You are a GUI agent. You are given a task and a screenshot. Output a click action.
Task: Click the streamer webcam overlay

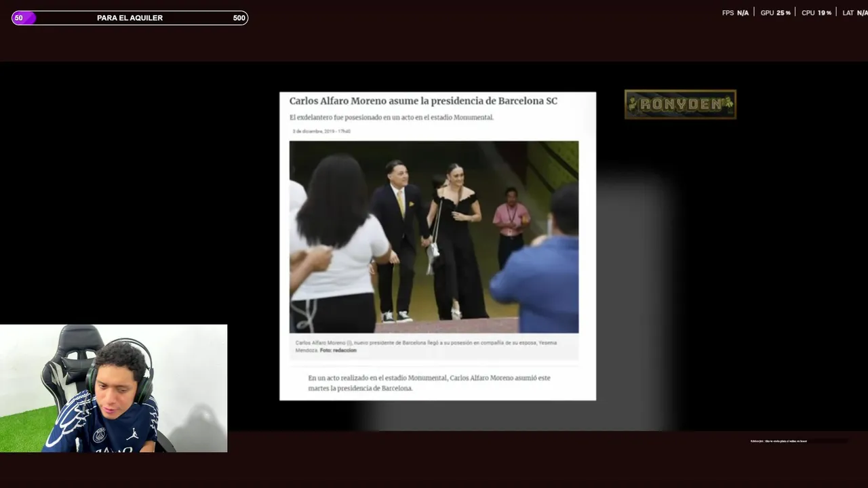[114, 388]
